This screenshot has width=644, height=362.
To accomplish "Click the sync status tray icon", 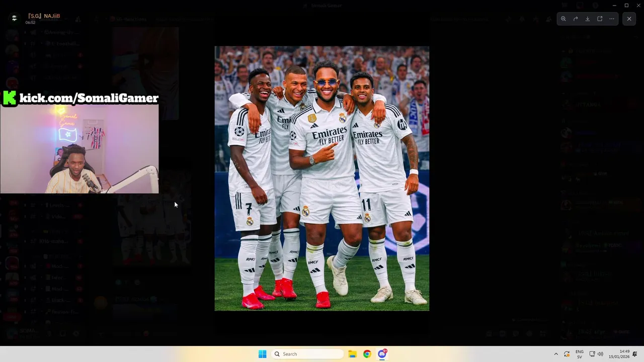I will point(567,354).
